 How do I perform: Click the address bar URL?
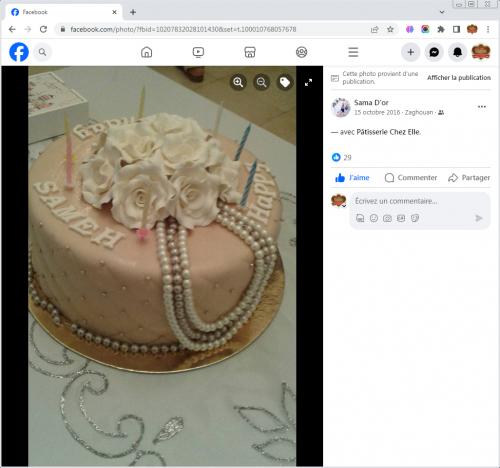(183, 29)
